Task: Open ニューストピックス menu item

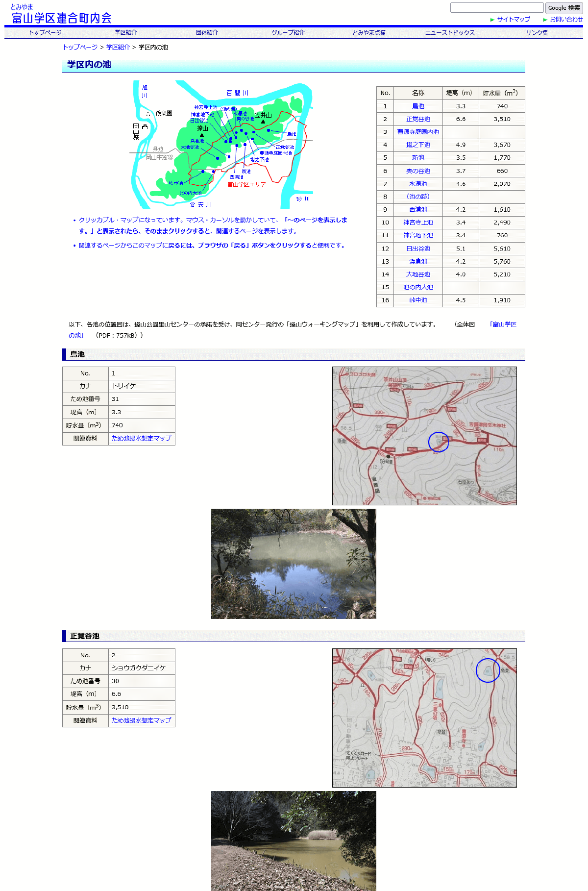Action: pos(450,33)
